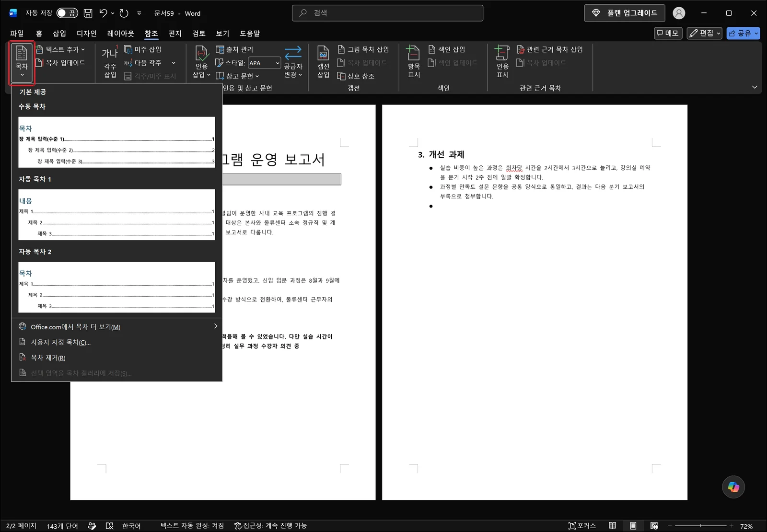This screenshot has width=767, height=532.
Task: Click the 공유 button
Action: 743,33
